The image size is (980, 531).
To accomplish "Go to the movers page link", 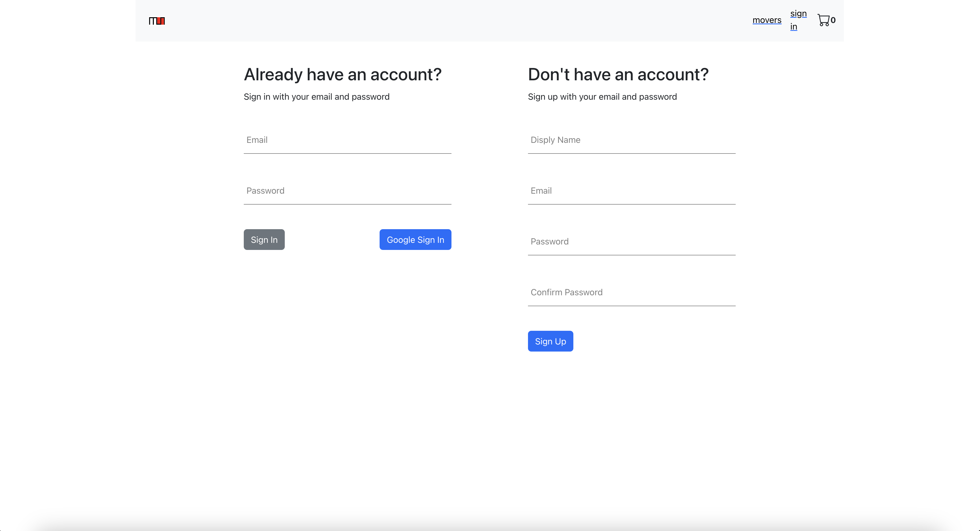I will point(767,20).
